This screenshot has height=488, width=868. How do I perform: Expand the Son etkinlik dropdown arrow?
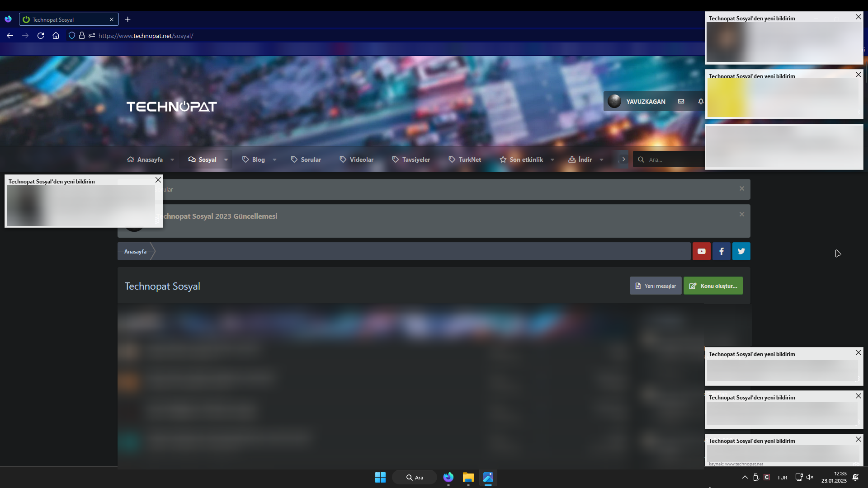[x=552, y=160]
